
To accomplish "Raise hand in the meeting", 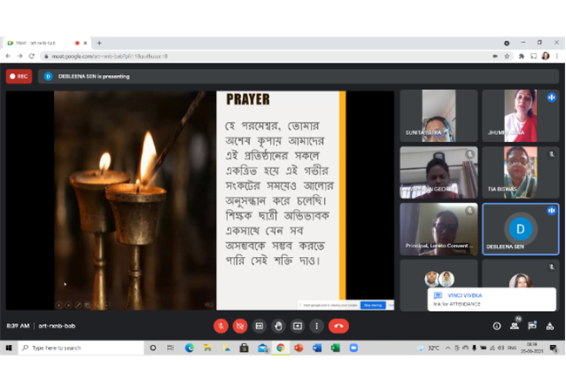I will 279,327.
